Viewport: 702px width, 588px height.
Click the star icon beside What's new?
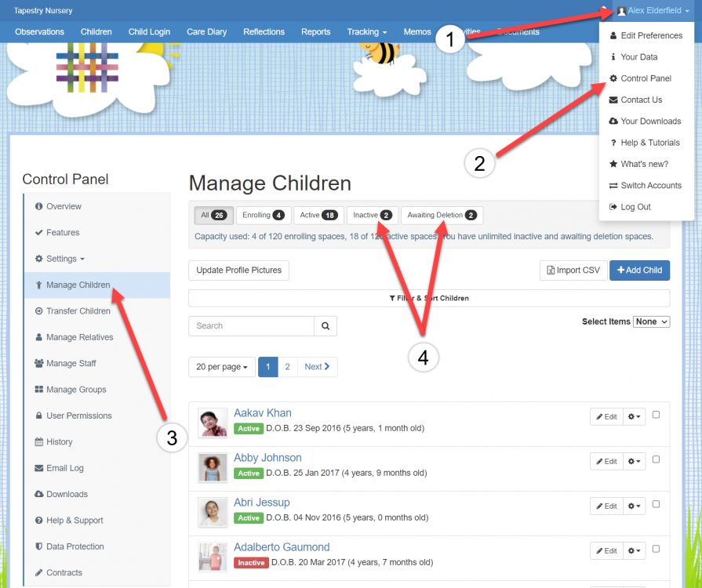(613, 164)
